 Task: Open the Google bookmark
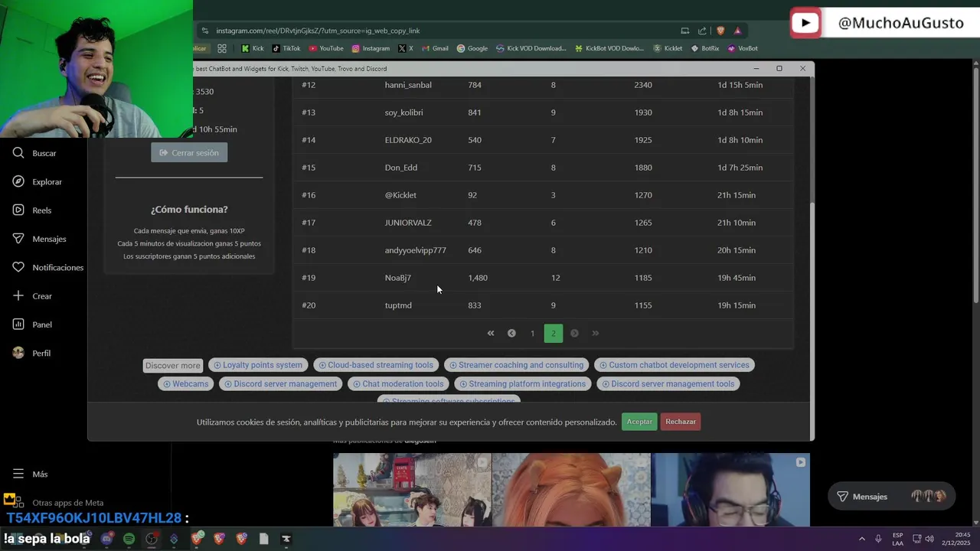point(472,48)
